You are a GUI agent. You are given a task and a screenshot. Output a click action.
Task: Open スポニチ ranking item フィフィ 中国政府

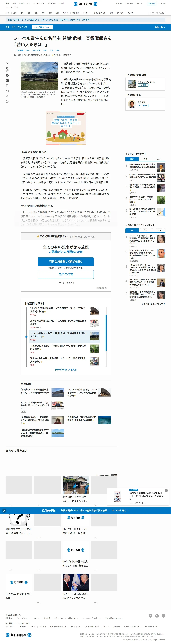coord(142,239)
